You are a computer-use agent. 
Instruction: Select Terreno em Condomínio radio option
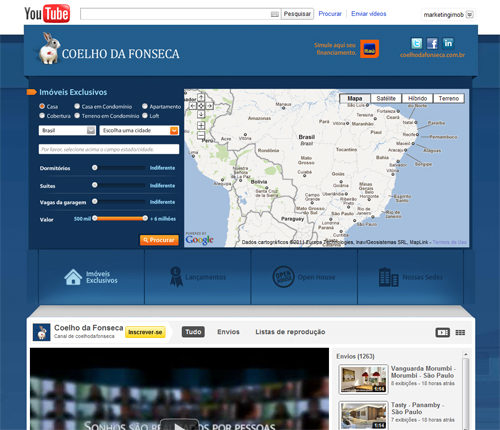click(77, 115)
